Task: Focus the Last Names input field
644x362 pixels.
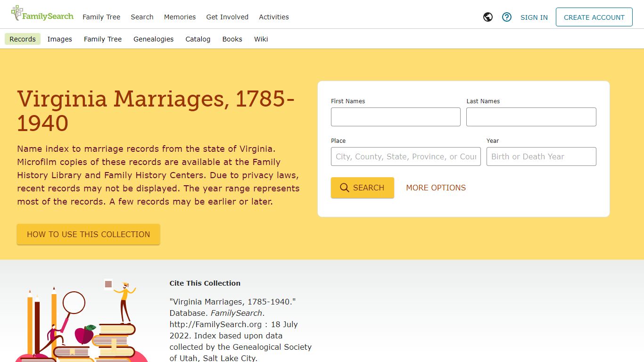Action: click(531, 117)
